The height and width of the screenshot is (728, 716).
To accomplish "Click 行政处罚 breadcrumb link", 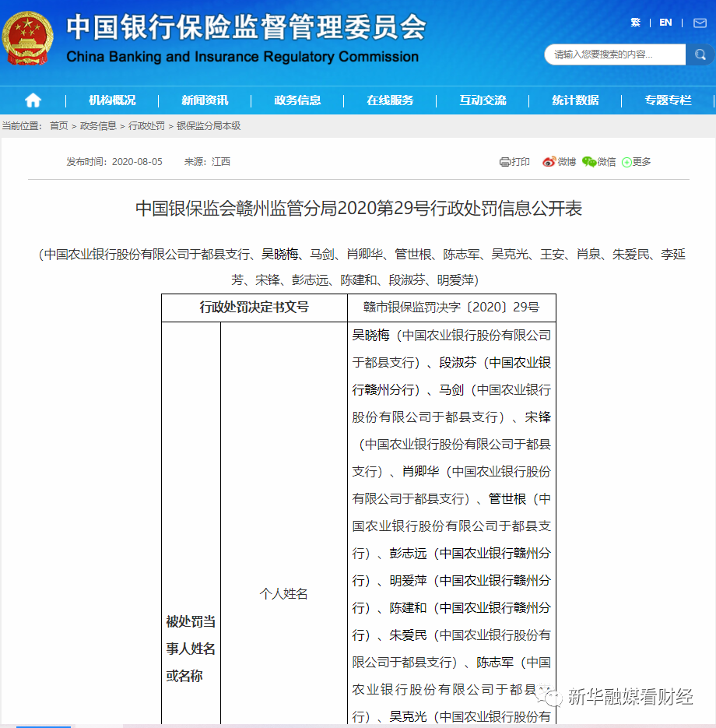I will click(x=146, y=126).
